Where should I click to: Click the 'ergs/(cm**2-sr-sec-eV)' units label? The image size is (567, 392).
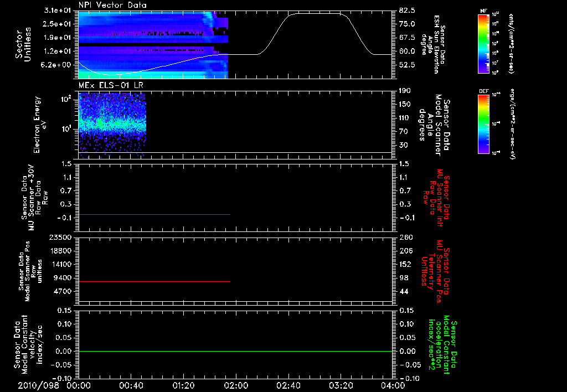click(x=512, y=124)
